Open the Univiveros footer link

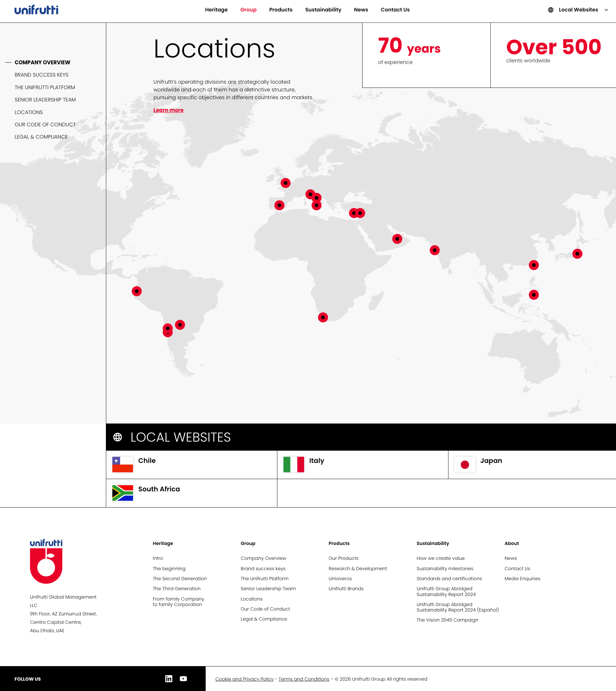coord(340,579)
